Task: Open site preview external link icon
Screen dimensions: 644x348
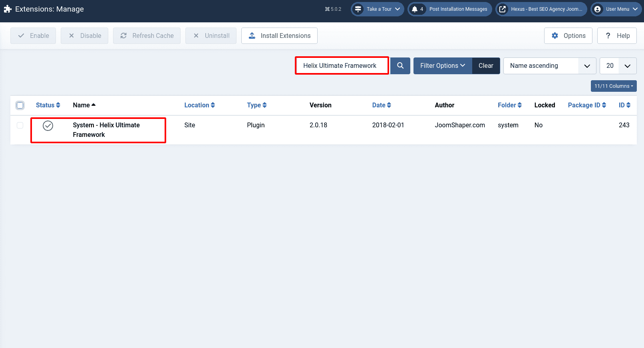Action: point(503,9)
